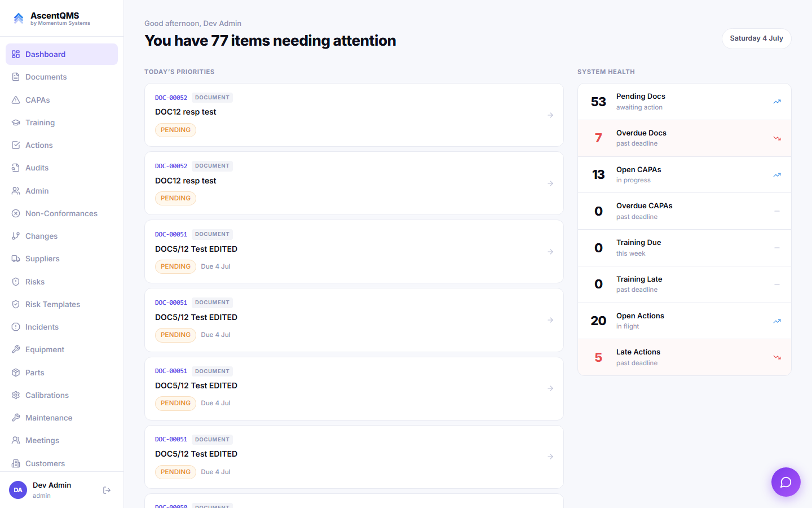Click the 'You have 77 items needing attention' heading
This screenshot has height=508, width=812.
tap(270, 41)
